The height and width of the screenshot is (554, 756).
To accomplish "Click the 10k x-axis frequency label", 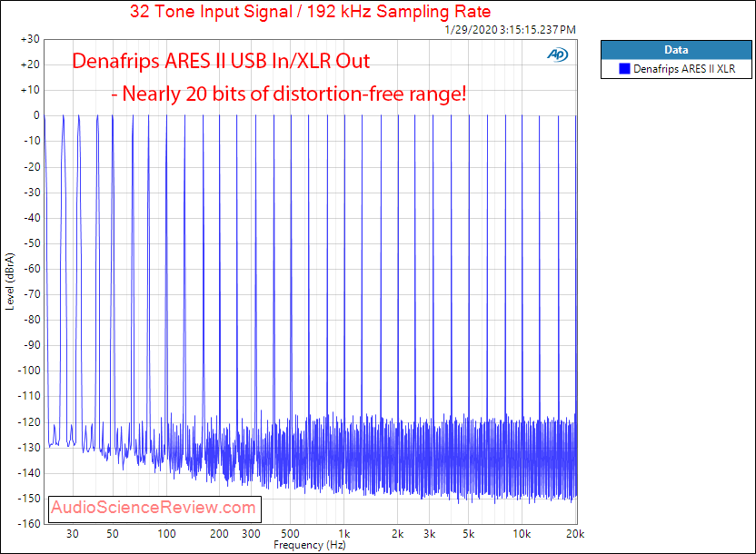I will [522, 534].
